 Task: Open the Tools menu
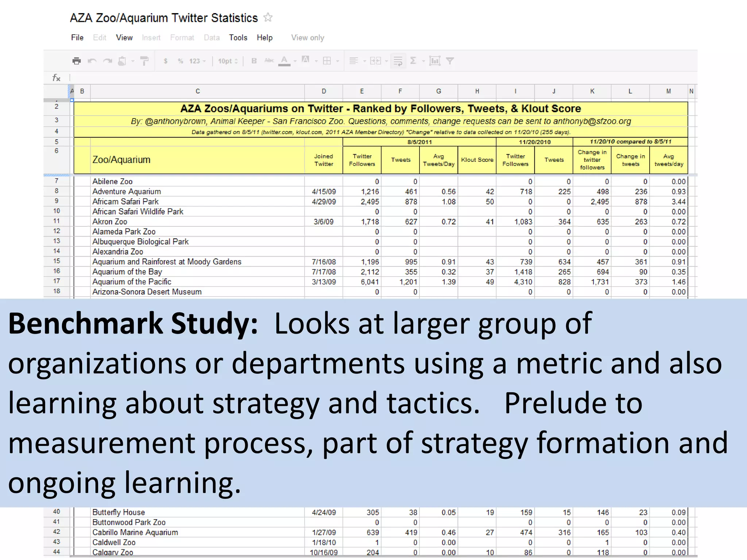click(238, 38)
